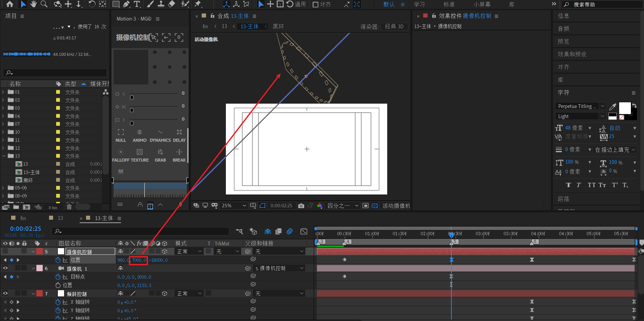
Task: Click the 7000.0 Y position value
Action: pos(139,260)
